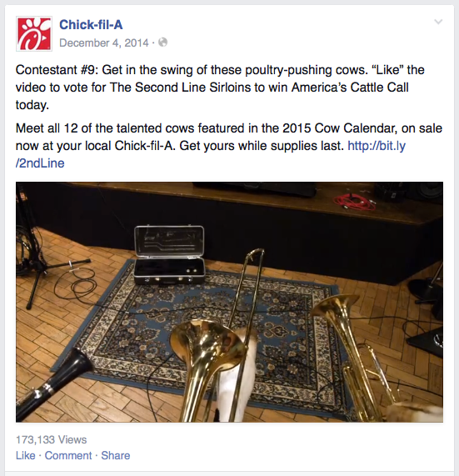
Task: Click the 173,133 Views count
Action: (x=52, y=439)
